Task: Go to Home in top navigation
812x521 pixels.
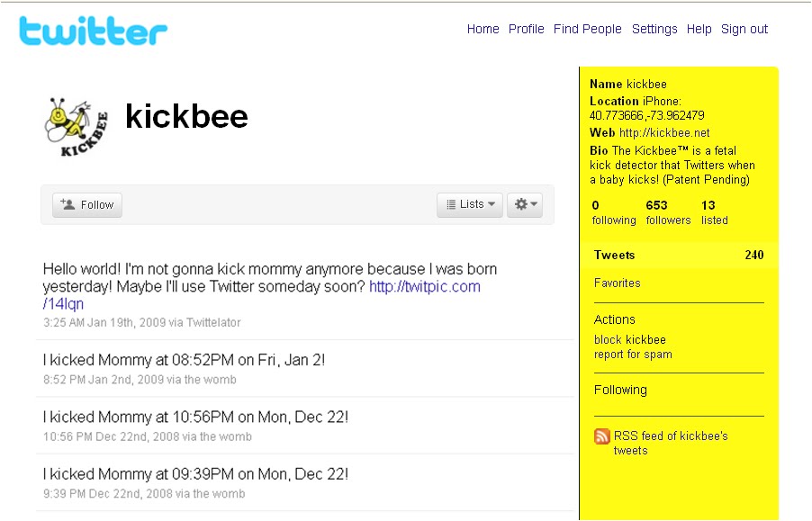Action: (x=483, y=29)
